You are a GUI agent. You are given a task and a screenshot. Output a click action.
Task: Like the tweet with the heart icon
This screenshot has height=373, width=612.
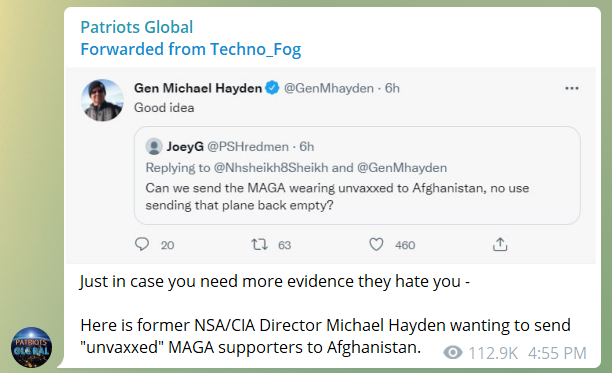(376, 245)
